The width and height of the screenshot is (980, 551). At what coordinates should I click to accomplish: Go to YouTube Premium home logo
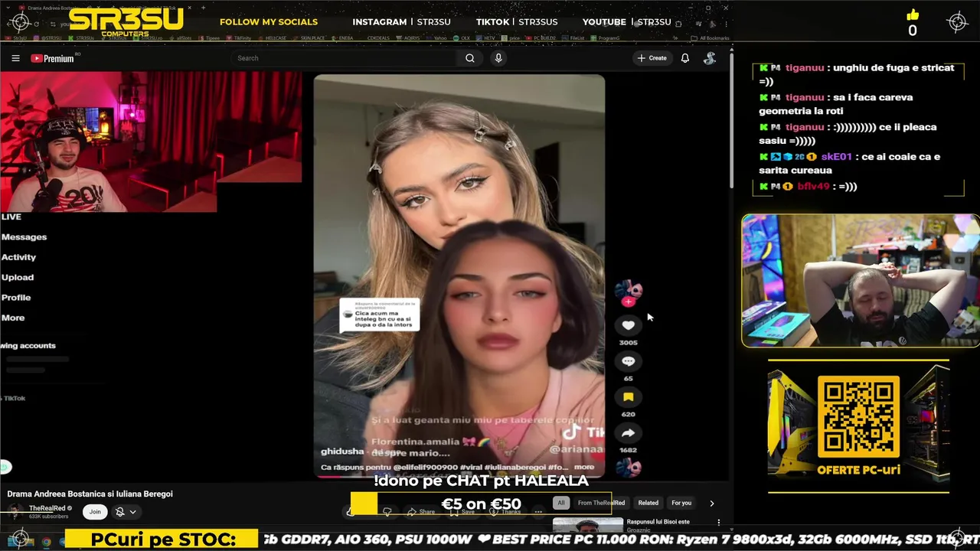pyautogui.click(x=52, y=58)
